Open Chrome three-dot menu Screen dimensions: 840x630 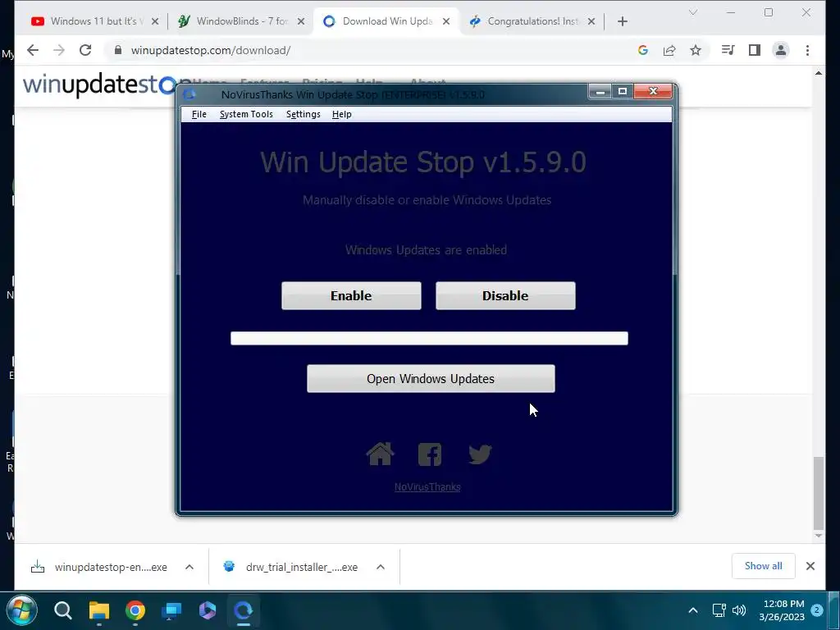807,50
